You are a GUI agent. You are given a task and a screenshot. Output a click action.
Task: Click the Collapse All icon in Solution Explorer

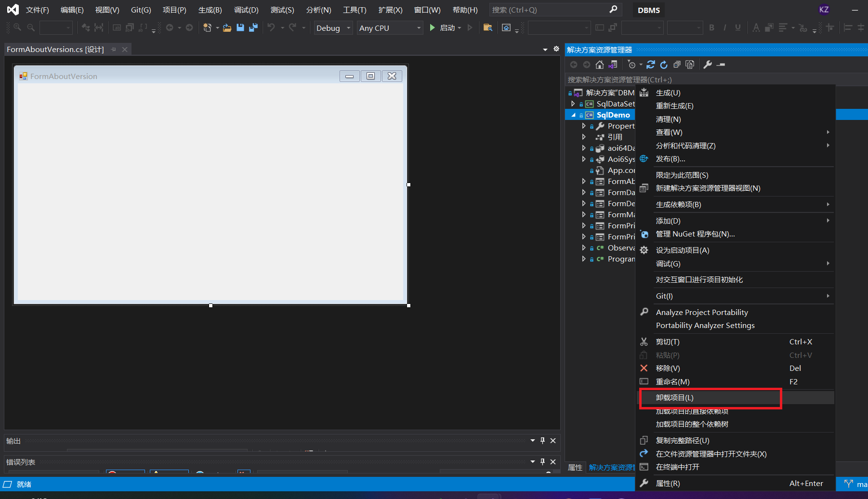(677, 65)
